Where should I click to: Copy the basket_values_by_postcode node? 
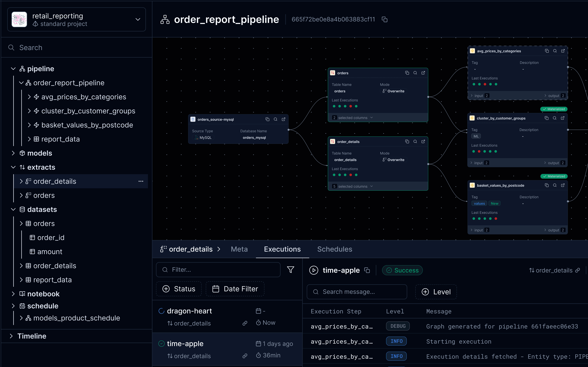point(547,185)
